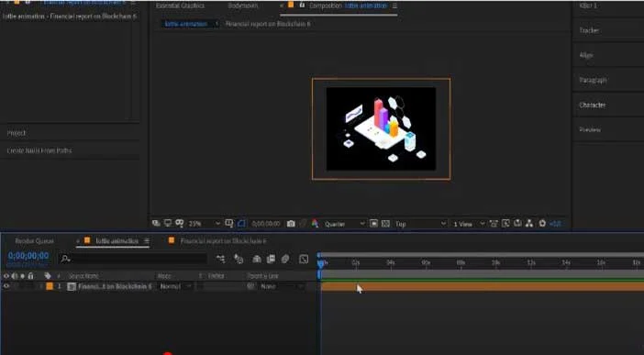The image size is (644, 355).
Task: Open the show channel color management icon
Action: click(x=315, y=224)
